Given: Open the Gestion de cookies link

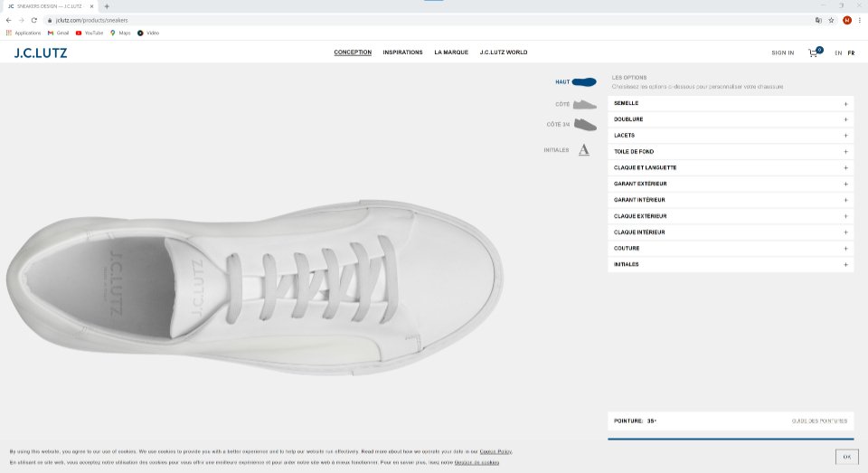Looking at the screenshot, I should pos(476,462).
